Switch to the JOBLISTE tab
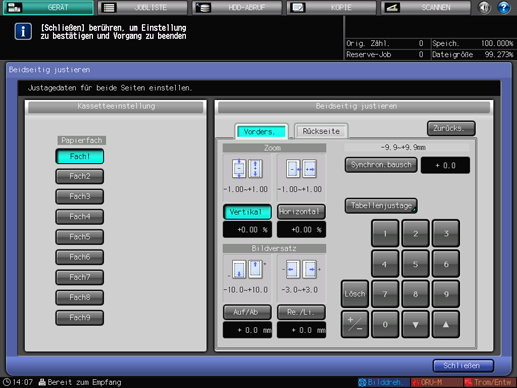 point(143,7)
